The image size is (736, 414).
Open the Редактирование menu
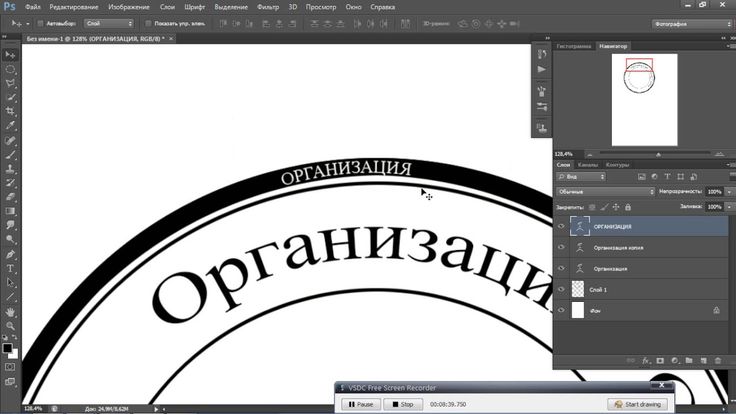pyautogui.click(x=74, y=7)
